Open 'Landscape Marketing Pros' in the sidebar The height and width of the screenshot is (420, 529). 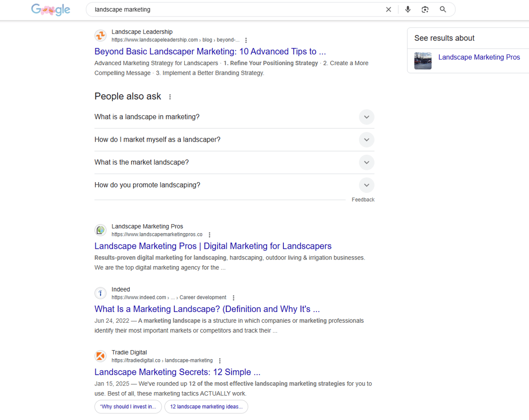[479, 57]
